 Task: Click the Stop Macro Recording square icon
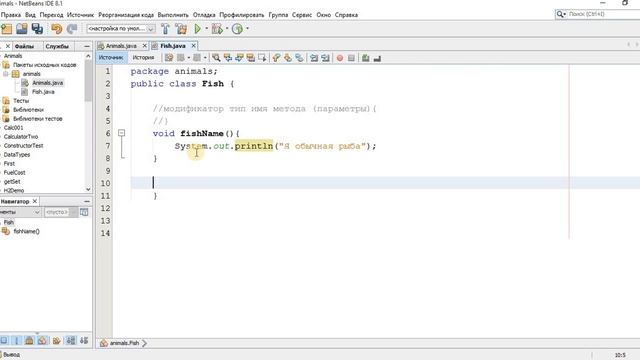pyautogui.click(x=351, y=58)
